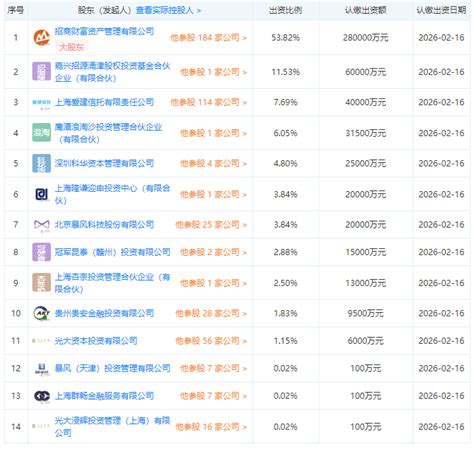Viewport: 474px width, 449px height.
Task: Open 暴风（天津）投资管理有限公司 link
Action: coord(113,368)
